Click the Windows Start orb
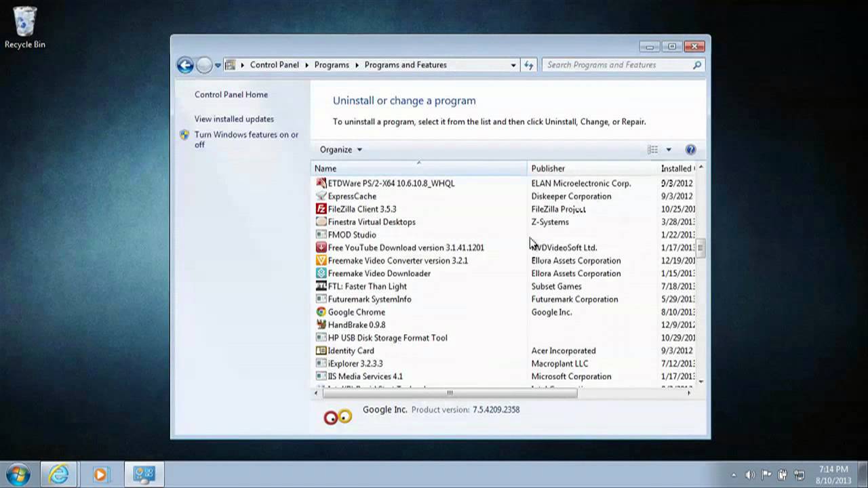This screenshot has width=868, height=488. point(18,474)
